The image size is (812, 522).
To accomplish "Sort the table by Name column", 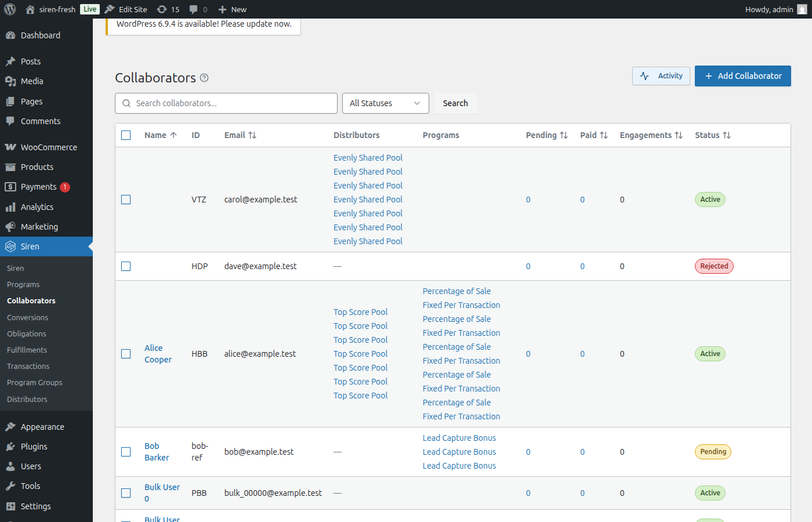I will (x=161, y=135).
